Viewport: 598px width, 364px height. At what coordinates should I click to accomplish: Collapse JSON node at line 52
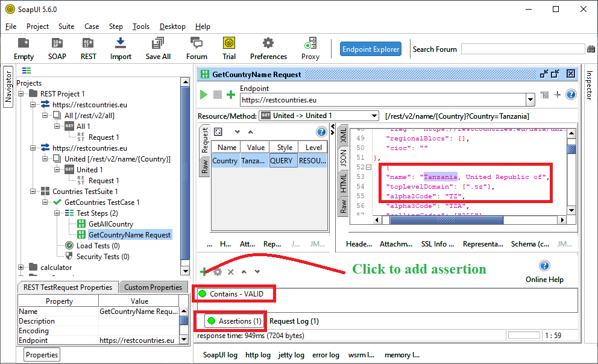(x=368, y=168)
